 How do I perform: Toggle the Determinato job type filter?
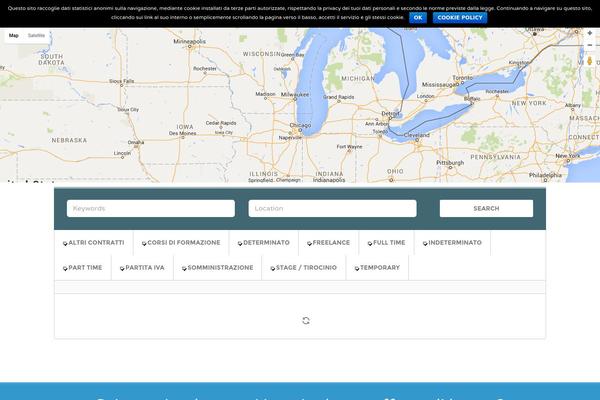[x=264, y=243]
